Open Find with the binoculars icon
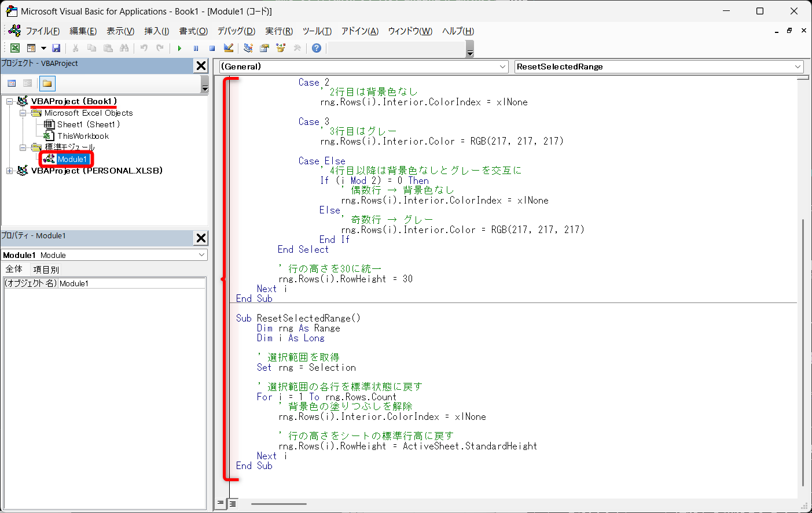Viewport: 812px width, 513px height. (124, 48)
